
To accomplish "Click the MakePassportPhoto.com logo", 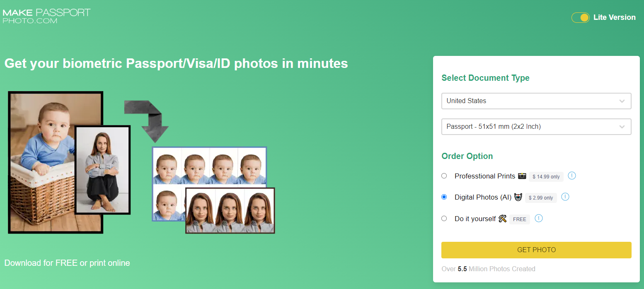I will point(46,16).
